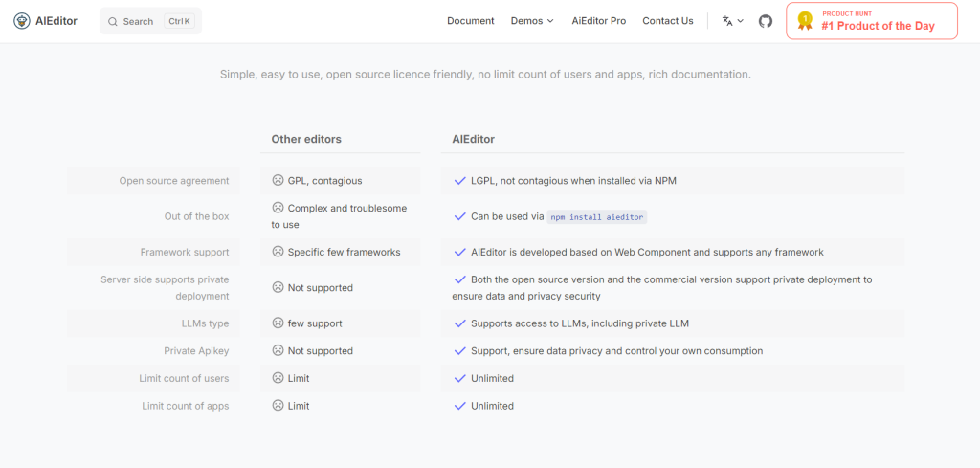This screenshot has width=980, height=468.
Task: Open the Document menu item
Action: (471, 21)
